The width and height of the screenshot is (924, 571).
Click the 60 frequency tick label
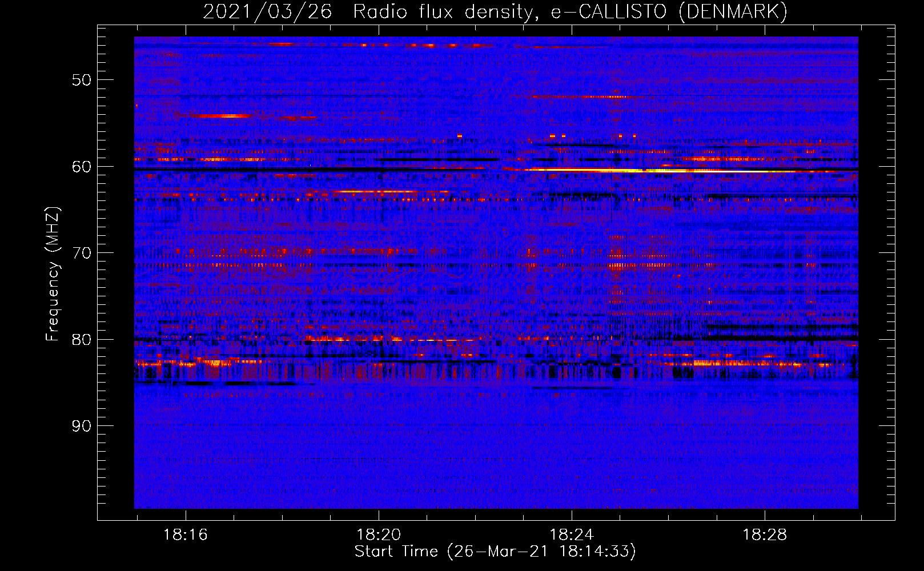click(x=82, y=167)
